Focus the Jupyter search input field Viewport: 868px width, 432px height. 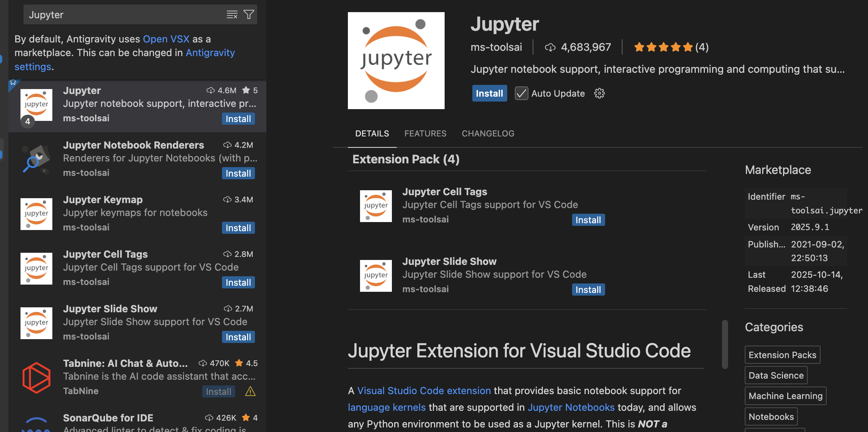pos(121,15)
